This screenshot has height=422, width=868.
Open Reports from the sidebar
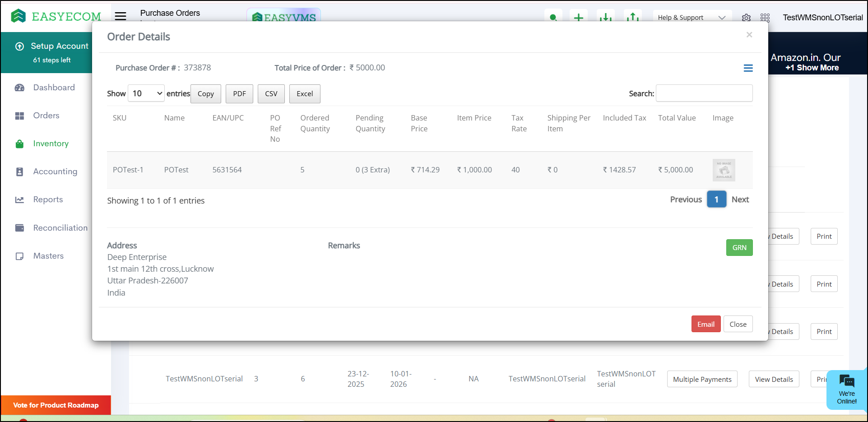[48, 199]
